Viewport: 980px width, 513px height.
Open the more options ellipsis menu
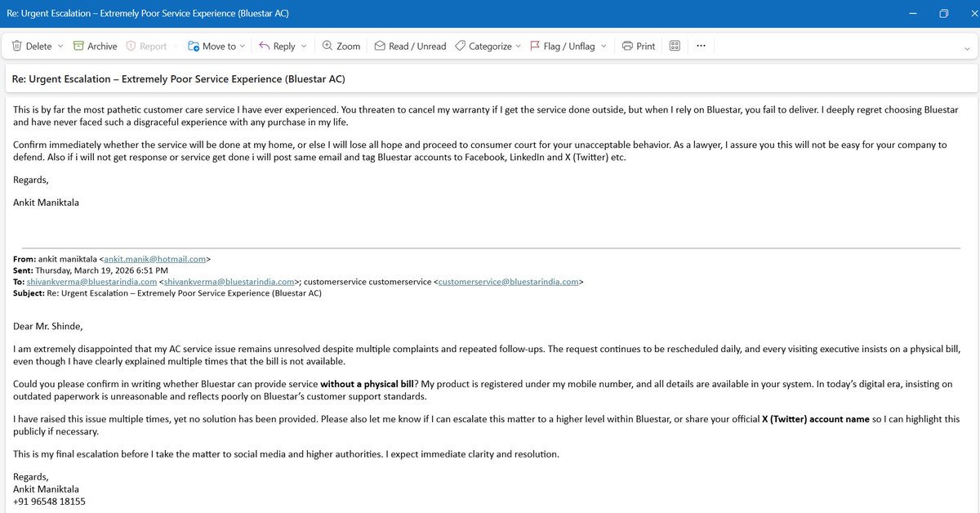(x=701, y=47)
